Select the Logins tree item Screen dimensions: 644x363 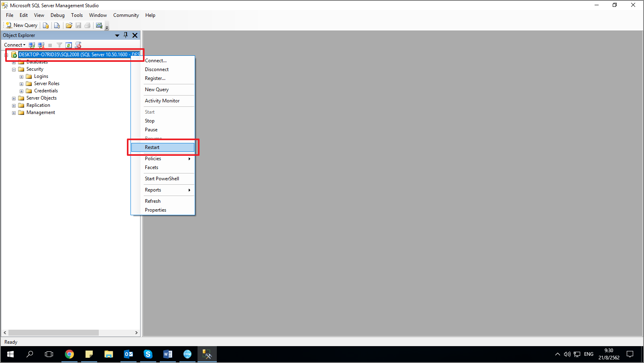coord(41,76)
